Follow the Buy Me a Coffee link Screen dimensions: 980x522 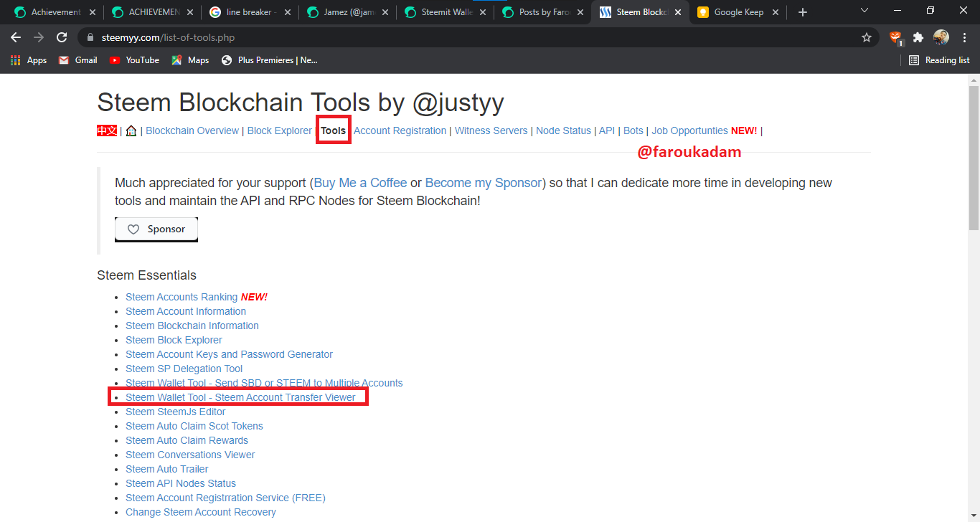tap(360, 183)
